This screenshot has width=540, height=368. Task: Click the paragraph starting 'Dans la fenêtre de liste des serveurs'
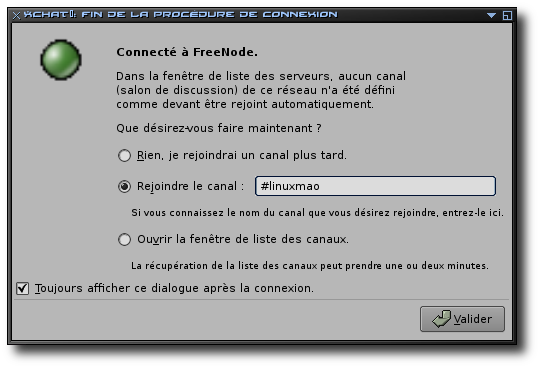(x=261, y=90)
